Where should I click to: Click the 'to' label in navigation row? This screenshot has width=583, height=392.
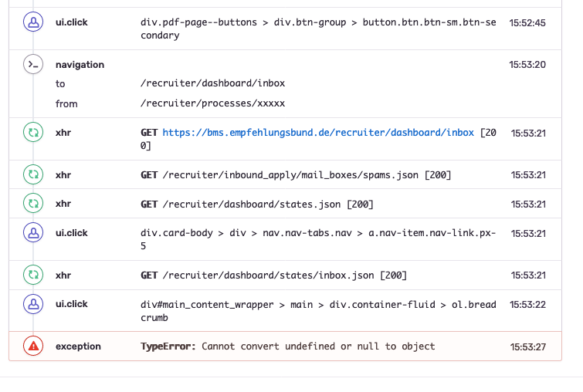tap(60, 84)
